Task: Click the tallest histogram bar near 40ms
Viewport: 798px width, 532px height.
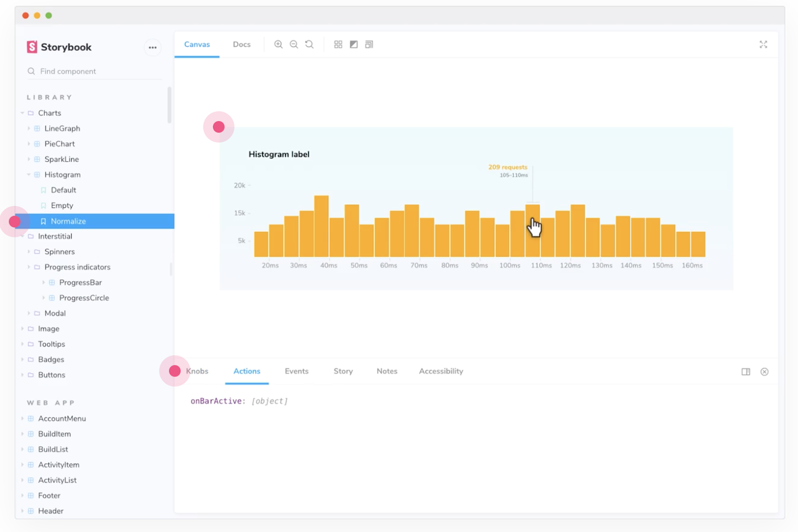Action: [321, 226]
